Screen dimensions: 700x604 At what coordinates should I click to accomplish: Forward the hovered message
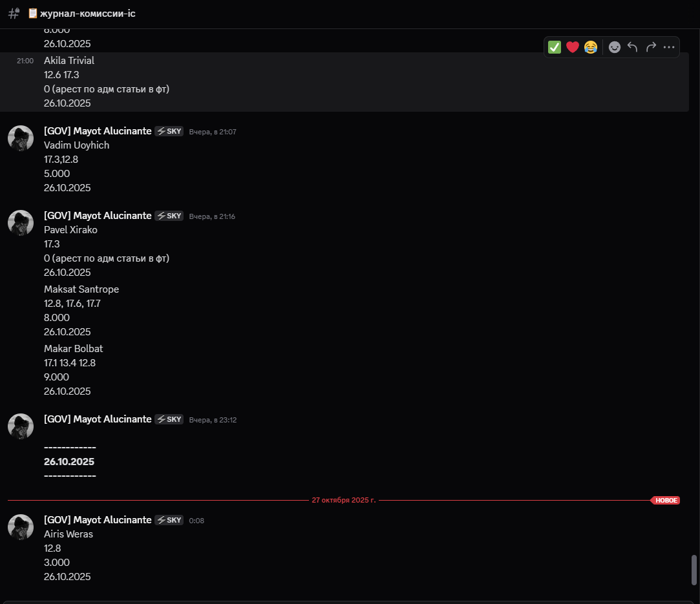coord(651,47)
